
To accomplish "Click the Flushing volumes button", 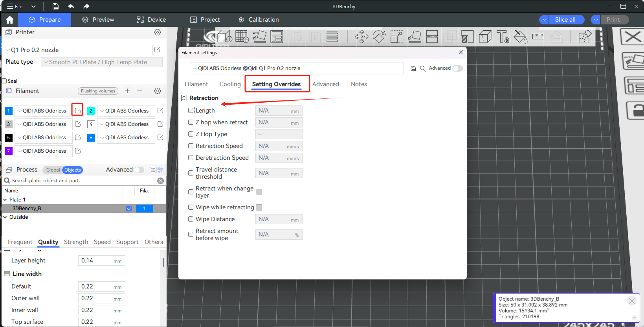I will [x=98, y=91].
